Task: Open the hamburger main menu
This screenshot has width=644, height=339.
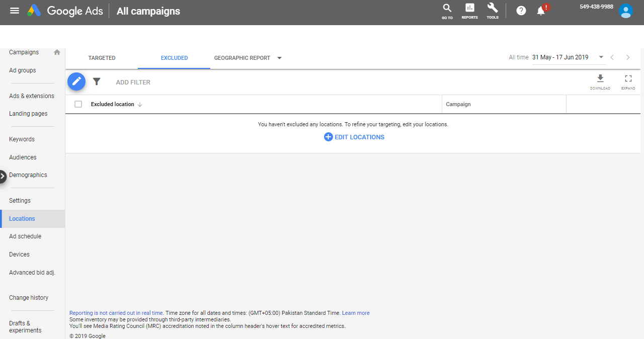Action: pos(15,11)
